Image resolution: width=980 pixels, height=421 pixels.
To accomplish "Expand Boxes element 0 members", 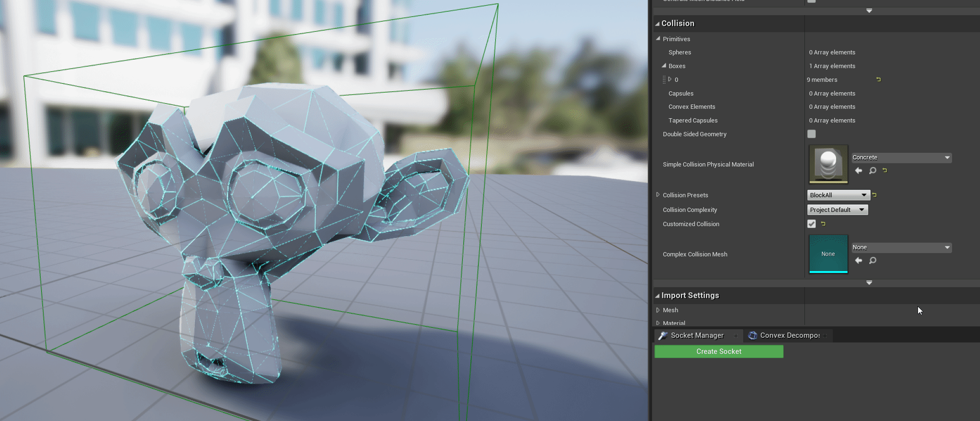I will coord(670,79).
